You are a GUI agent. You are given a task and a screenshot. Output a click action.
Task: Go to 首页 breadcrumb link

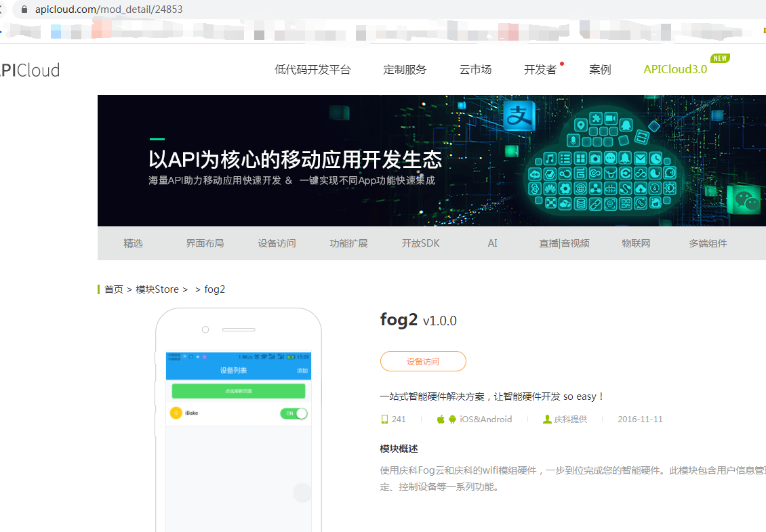click(x=114, y=289)
